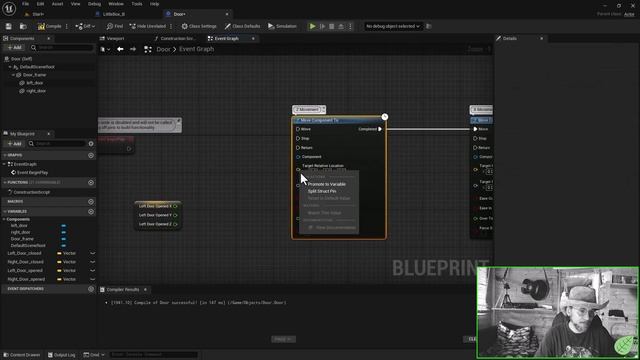This screenshot has height=360, width=640.
Task: Add a new function via Functions plus icon
Action: 91,182
